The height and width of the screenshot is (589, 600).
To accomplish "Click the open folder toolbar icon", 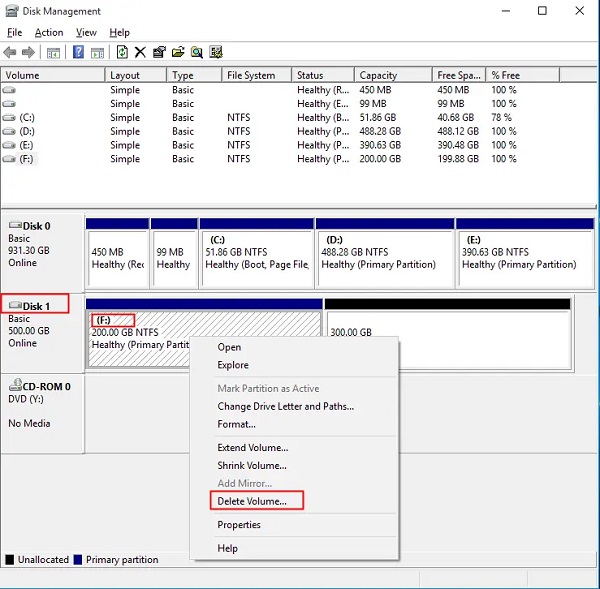I will pyautogui.click(x=178, y=52).
